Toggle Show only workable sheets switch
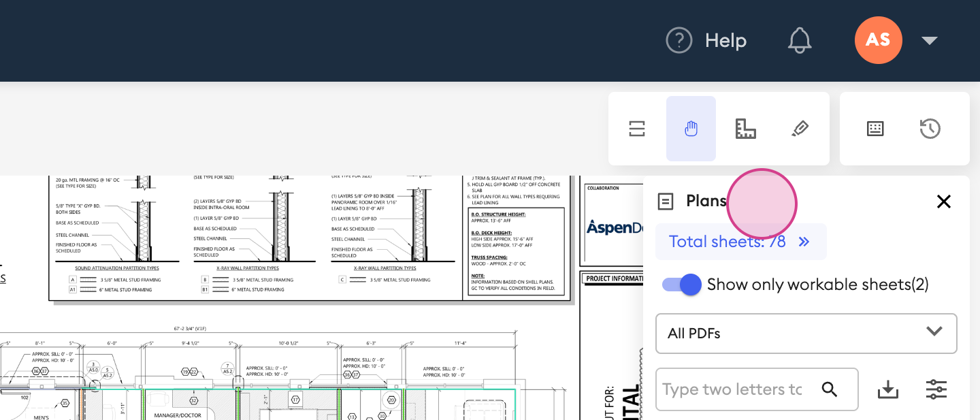The width and height of the screenshot is (980, 420). point(681,285)
